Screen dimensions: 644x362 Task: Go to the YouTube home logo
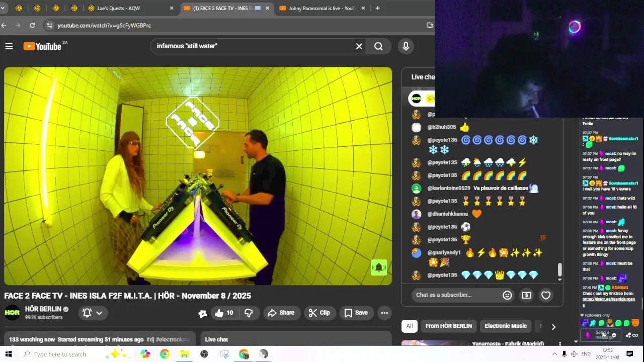[42, 46]
